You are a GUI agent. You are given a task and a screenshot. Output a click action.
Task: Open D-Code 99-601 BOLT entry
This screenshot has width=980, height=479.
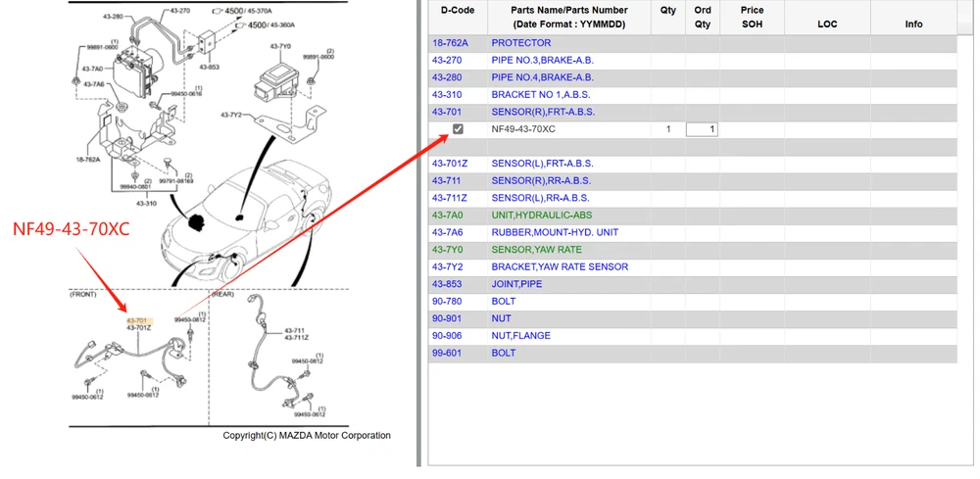pyautogui.click(x=449, y=353)
